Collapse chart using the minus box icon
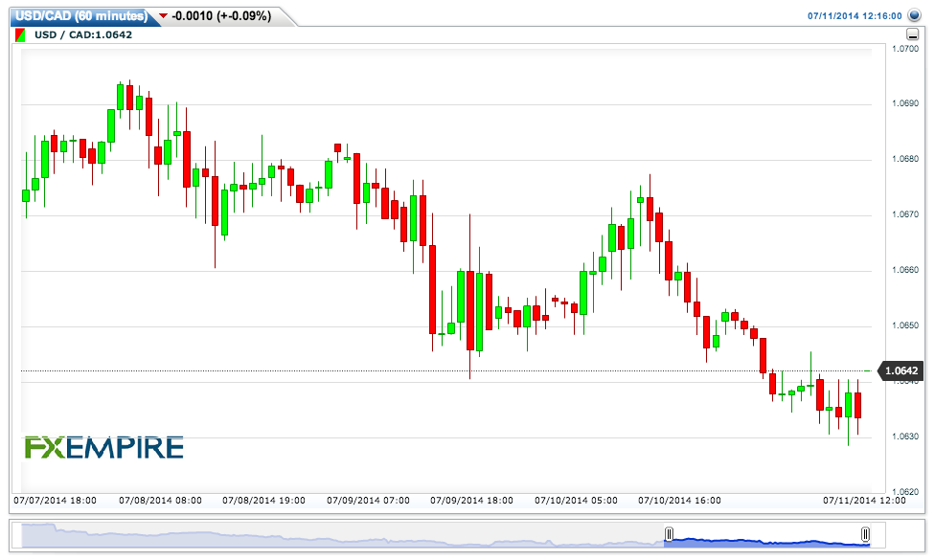This screenshot has width=935, height=560. (x=912, y=34)
